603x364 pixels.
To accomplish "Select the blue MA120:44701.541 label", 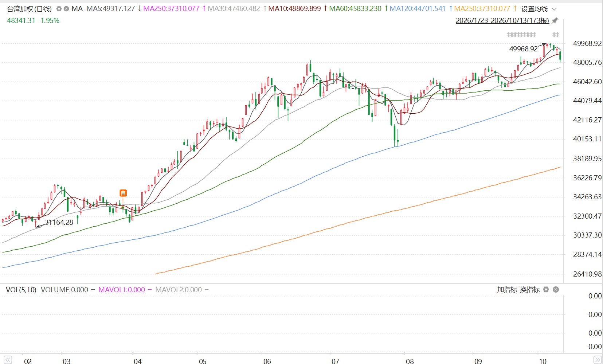I will [x=418, y=8].
